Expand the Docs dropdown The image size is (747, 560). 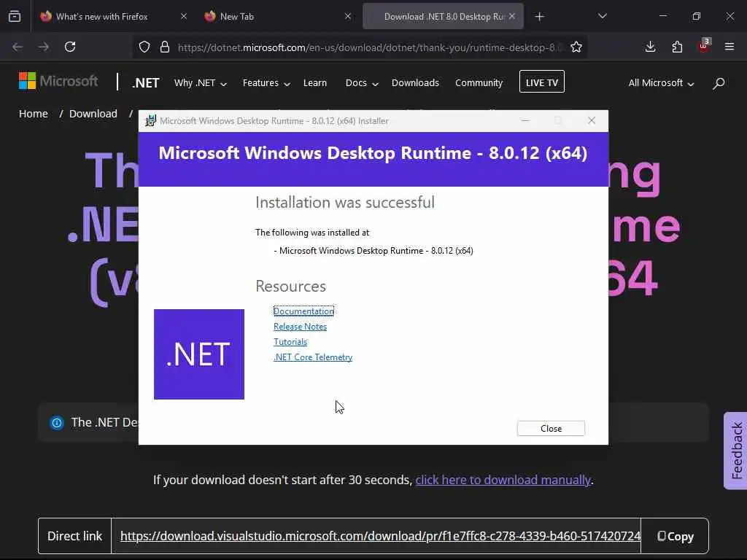[362, 83]
